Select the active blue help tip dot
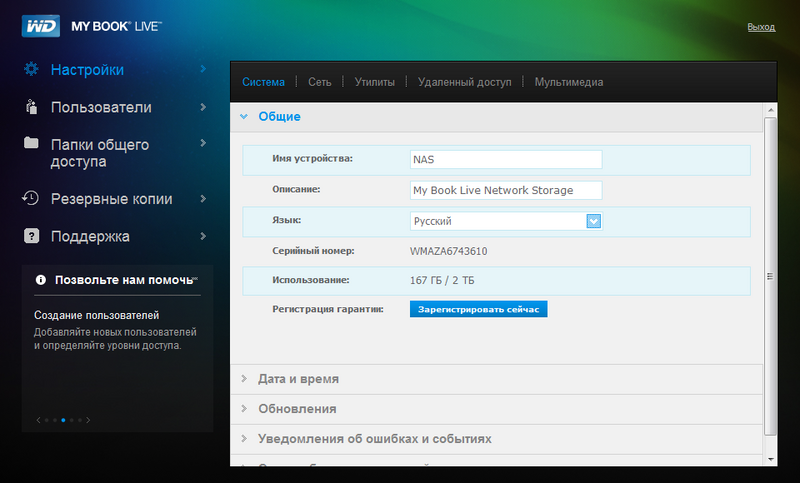Viewport: 800px width, 483px height. pyautogui.click(x=63, y=420)
